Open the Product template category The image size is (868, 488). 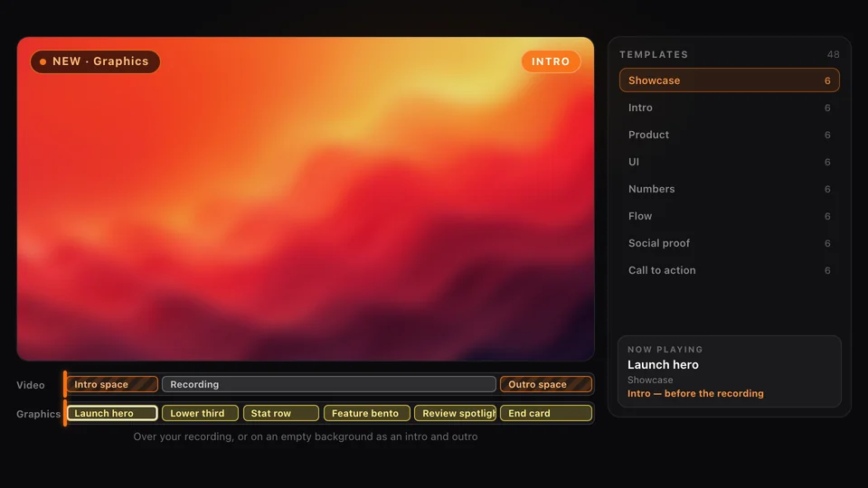729,135
